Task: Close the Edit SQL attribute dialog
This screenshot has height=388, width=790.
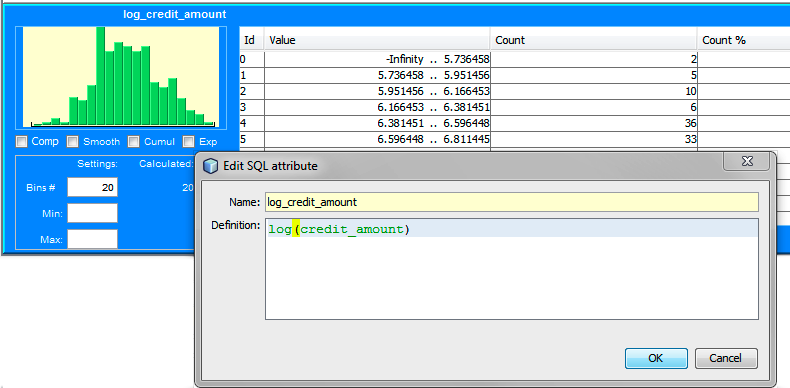Action: pyautogui.click(x=747, y=161)
